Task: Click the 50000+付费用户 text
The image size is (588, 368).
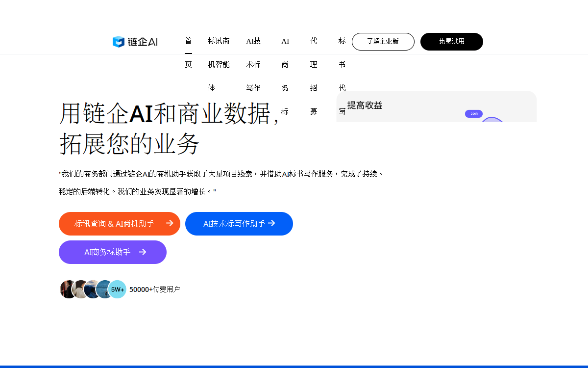Action: point(155,289)
